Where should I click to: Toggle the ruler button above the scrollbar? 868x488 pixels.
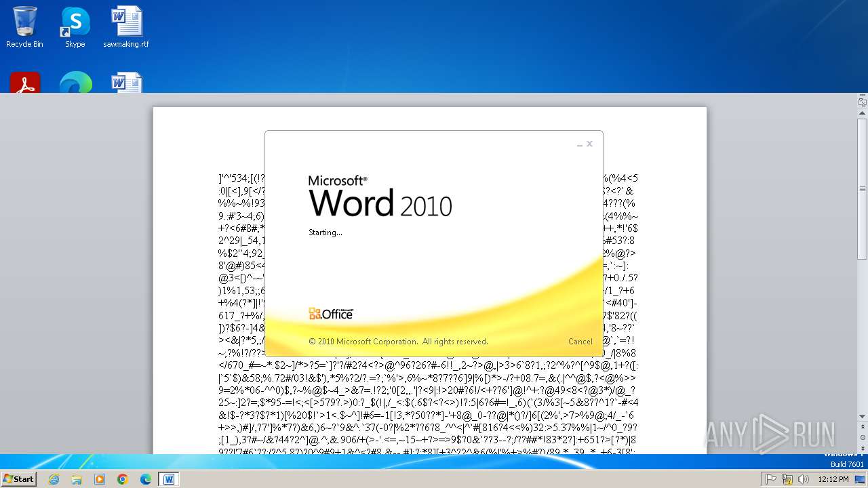(862, 102)
